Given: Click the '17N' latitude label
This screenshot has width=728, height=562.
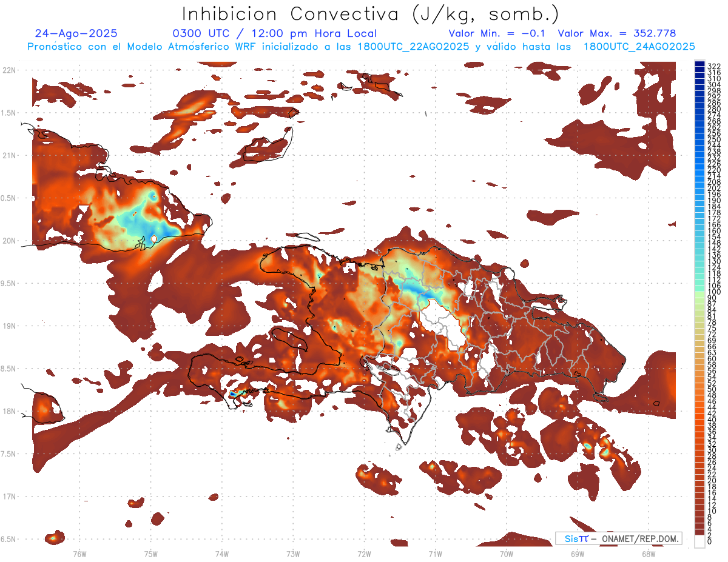Looking at the screenshot, I should tap(8, 497).
